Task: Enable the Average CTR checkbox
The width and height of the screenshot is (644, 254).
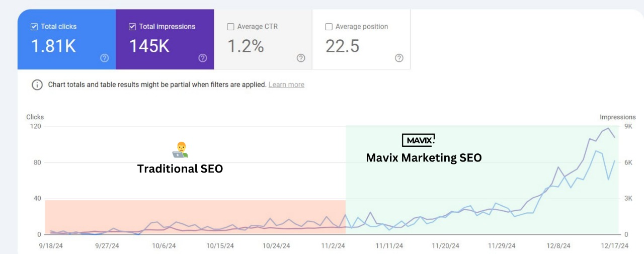Action: (230, 27)
